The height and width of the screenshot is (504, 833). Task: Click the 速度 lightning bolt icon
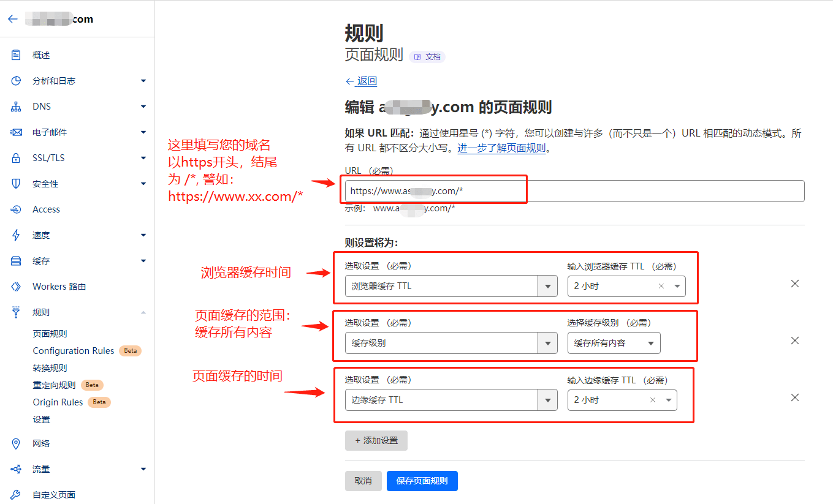point(16,235)
